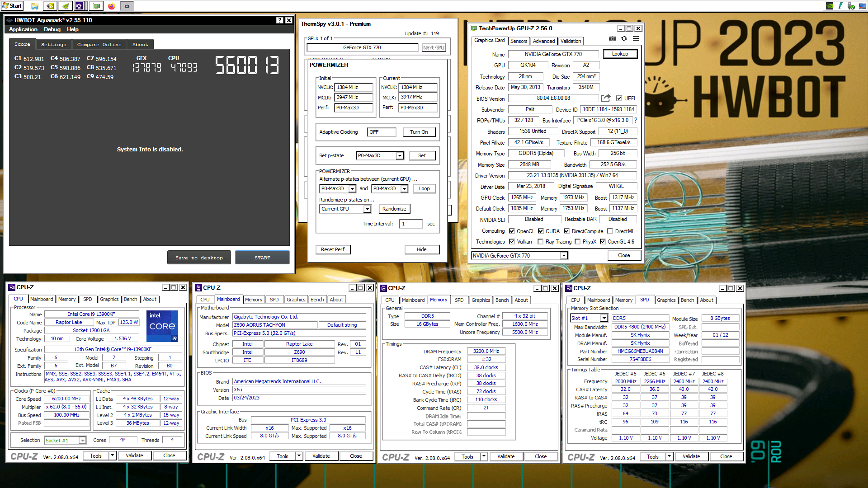Click the first CPU-Z window title icon
868x488 pixels.
[12, 287]
